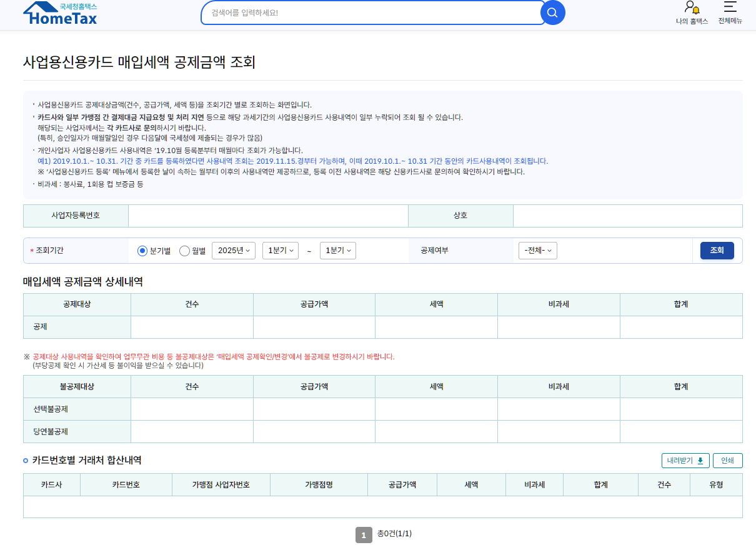Viewport: 756px width, 550px height.
Task: Click the 인쇄 print button
Action: pos(727,461)
